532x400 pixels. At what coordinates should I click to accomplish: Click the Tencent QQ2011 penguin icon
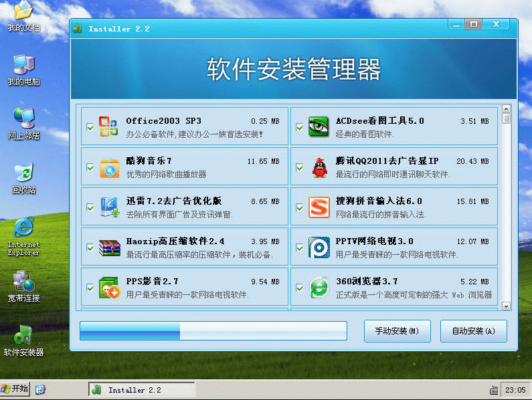pyautogui.click(x=319, y=167)
